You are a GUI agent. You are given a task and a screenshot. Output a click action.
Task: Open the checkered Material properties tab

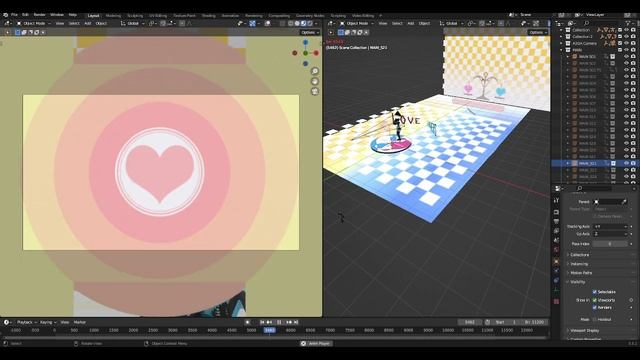[556, 301]
